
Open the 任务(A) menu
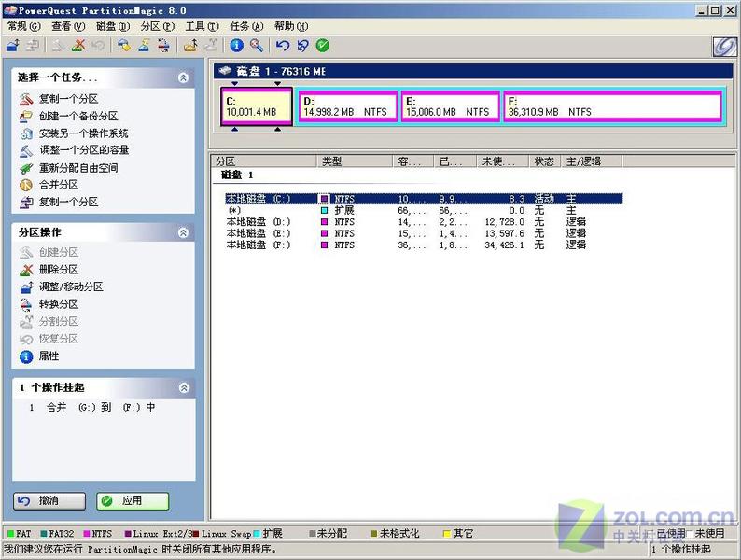point(246,26)
